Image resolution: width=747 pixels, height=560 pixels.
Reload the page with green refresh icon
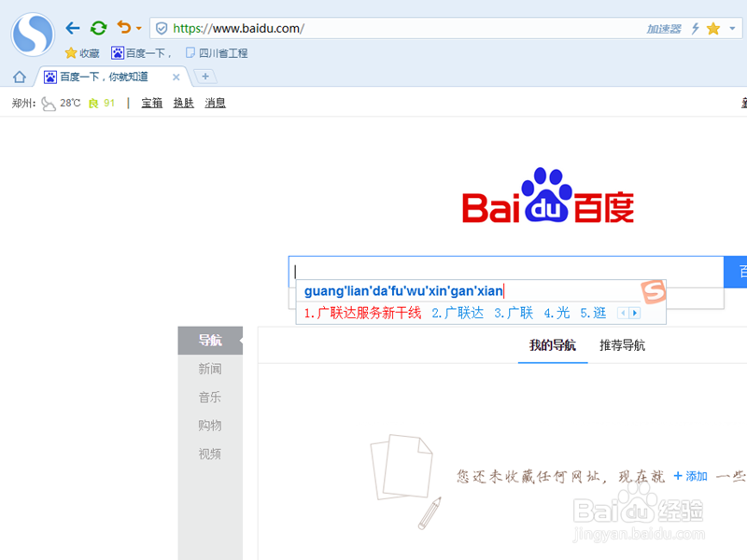point(99,28)
